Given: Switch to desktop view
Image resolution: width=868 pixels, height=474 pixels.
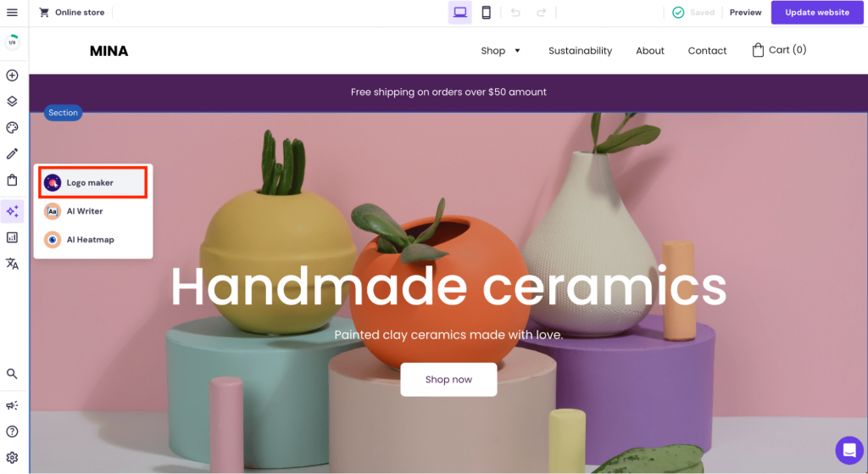Looking at the screenshot, I should 460,12.
